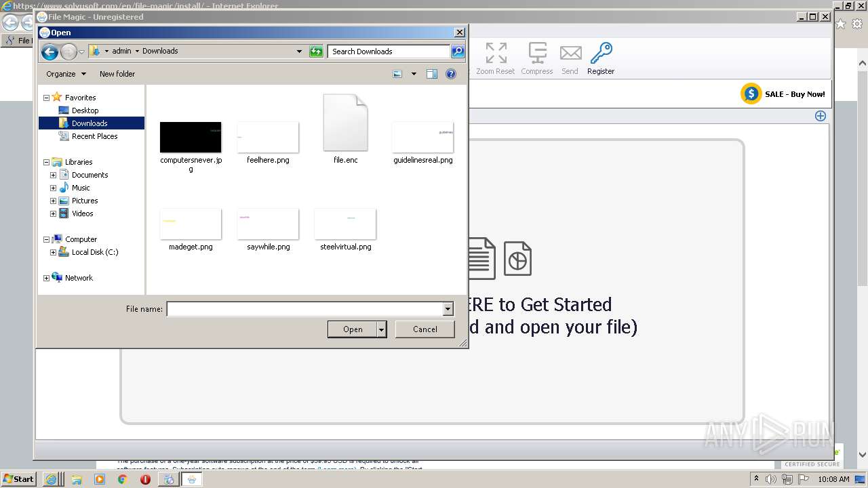Select Desktop under Favorites

pos(85,110)
